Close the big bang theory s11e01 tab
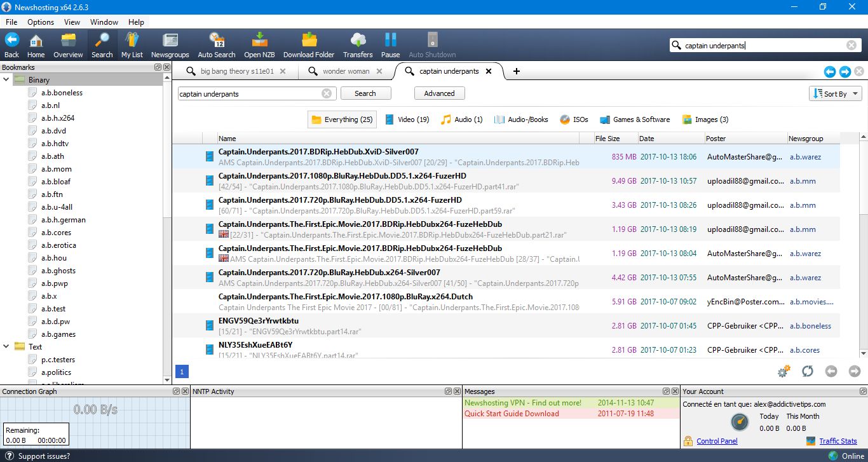This screenshot has width=868, height=462. (x=283, y=71)
